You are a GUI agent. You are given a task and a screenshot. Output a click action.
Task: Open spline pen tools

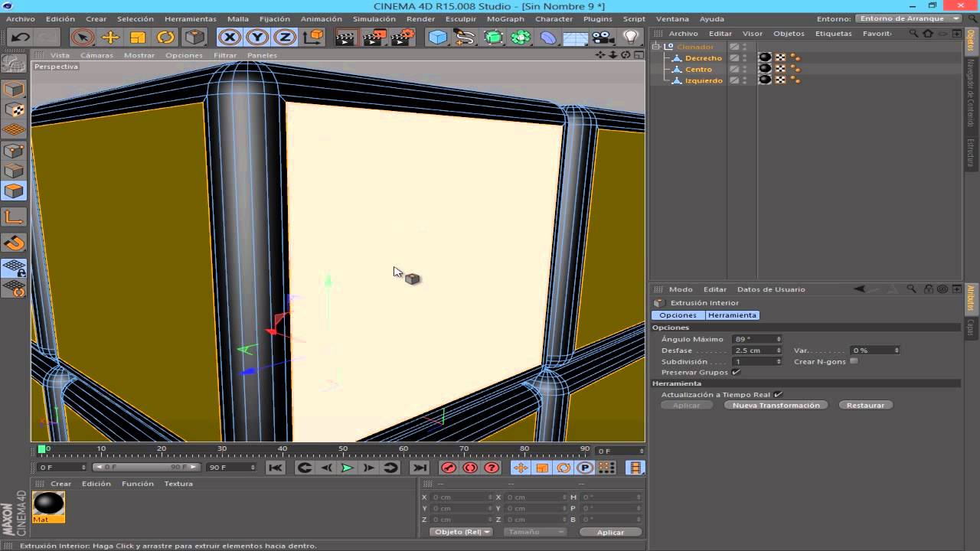(465, 37)
